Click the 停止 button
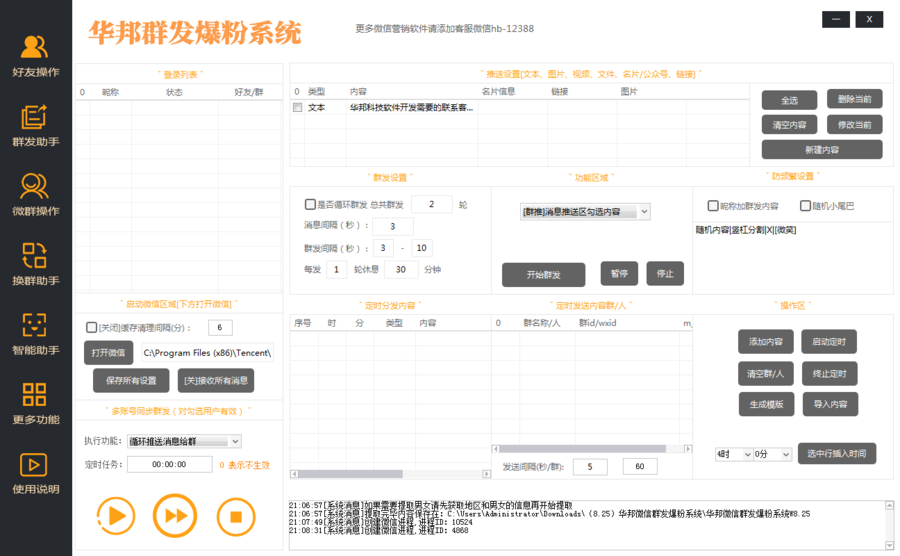 tap(665, 273)
